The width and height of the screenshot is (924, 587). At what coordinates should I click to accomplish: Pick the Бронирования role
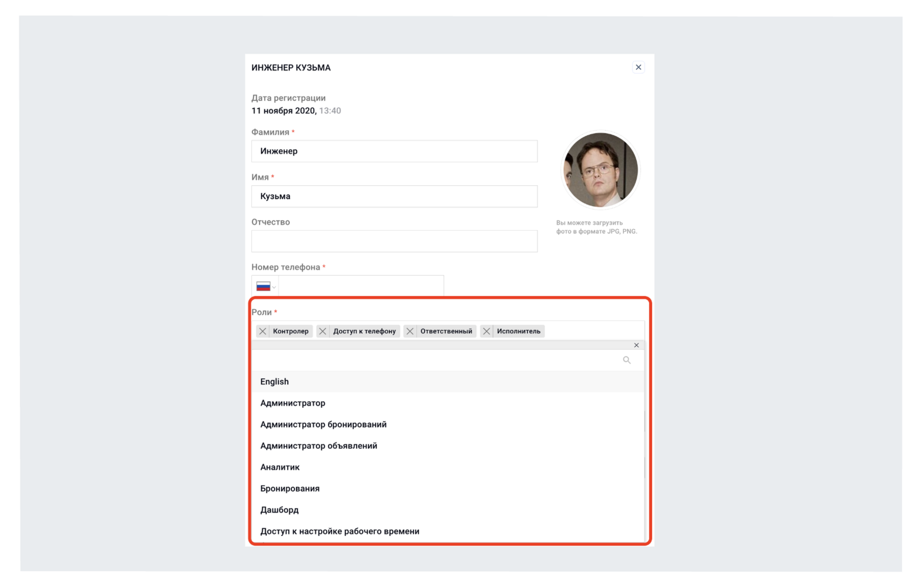448,489
